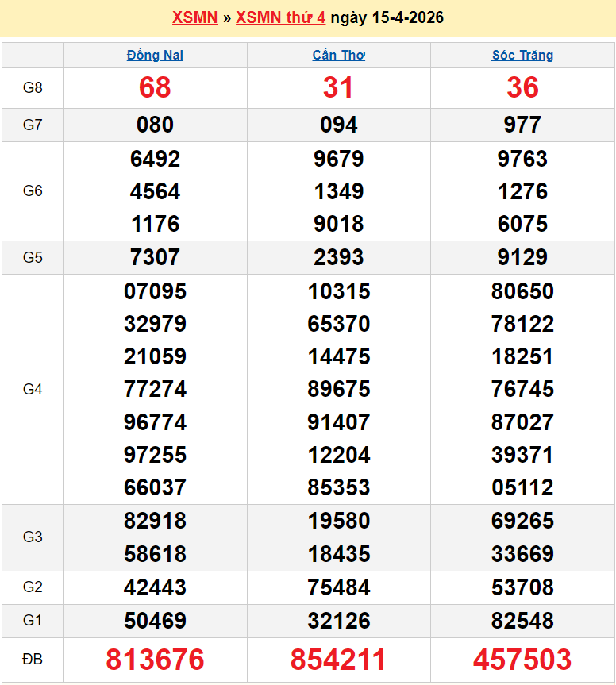Viewport: 616px width, 685px height.
Task: Open the XSMN thứ 4 link
Action: [280, 17]
